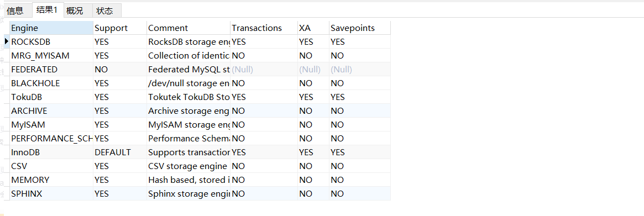This screenshot has width=644, height=216.
Task: Click the YES Savepoints cell for InnoDB
Action: pos(360,152)
